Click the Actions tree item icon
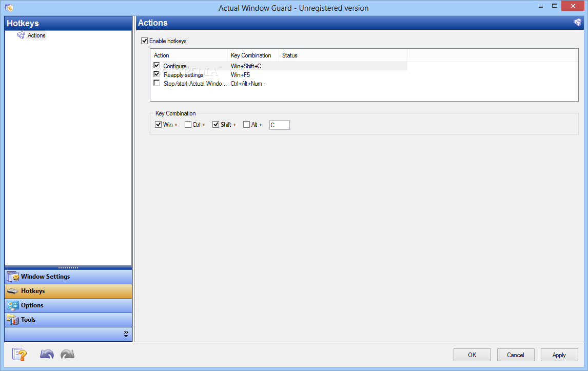The height and width of the screenshot is (371, 588). coord(21,35)
